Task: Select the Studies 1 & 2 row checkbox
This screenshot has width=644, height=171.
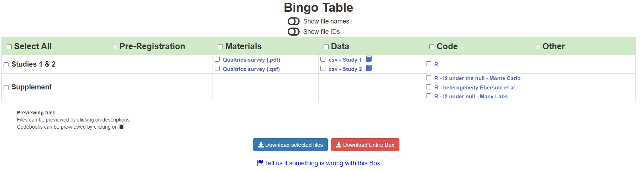Action: 6,65
